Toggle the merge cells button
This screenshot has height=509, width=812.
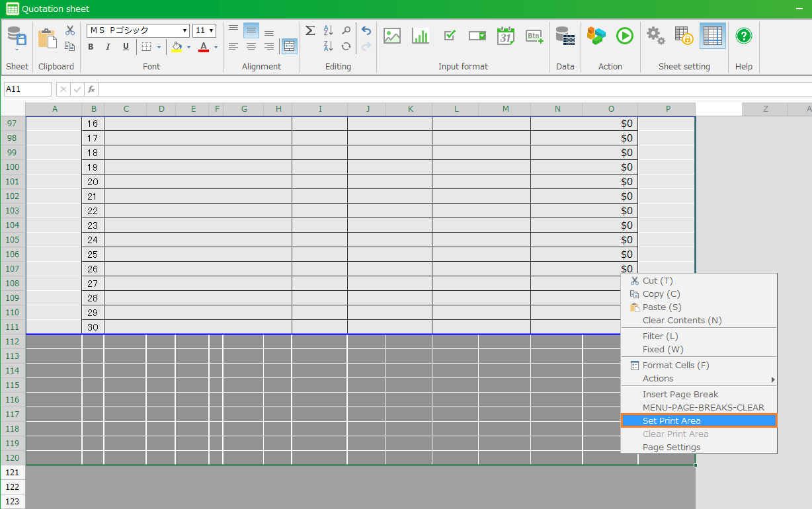289,46
